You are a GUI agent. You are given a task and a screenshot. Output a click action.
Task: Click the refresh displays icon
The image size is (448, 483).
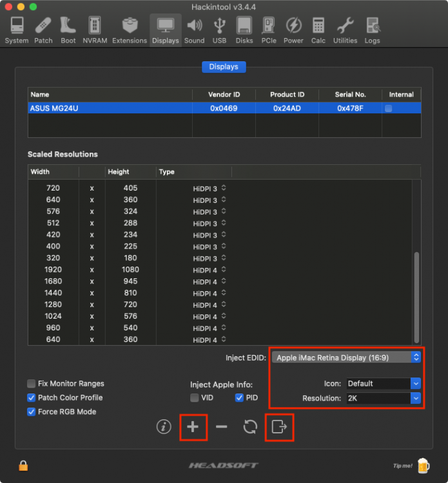(250, 426)
